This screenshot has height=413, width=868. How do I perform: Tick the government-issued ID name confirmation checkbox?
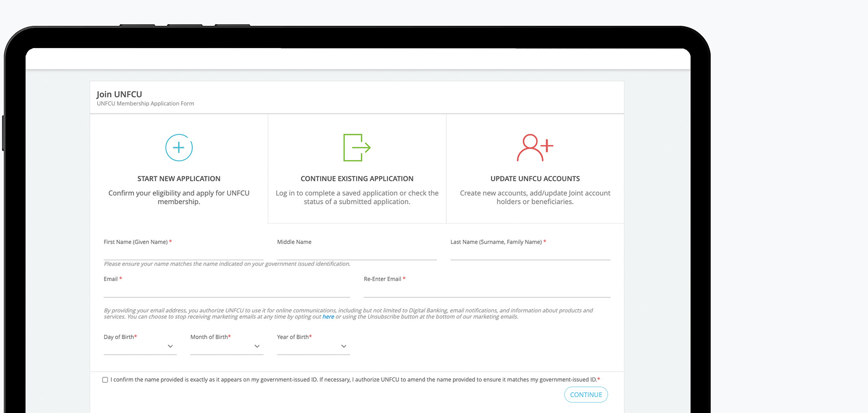(105, 380)
